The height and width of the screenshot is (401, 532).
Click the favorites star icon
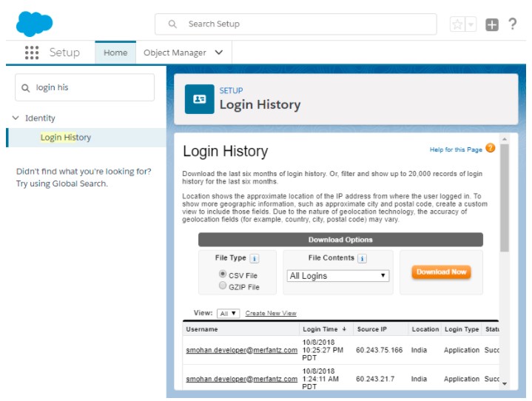(x=457, y=24)
